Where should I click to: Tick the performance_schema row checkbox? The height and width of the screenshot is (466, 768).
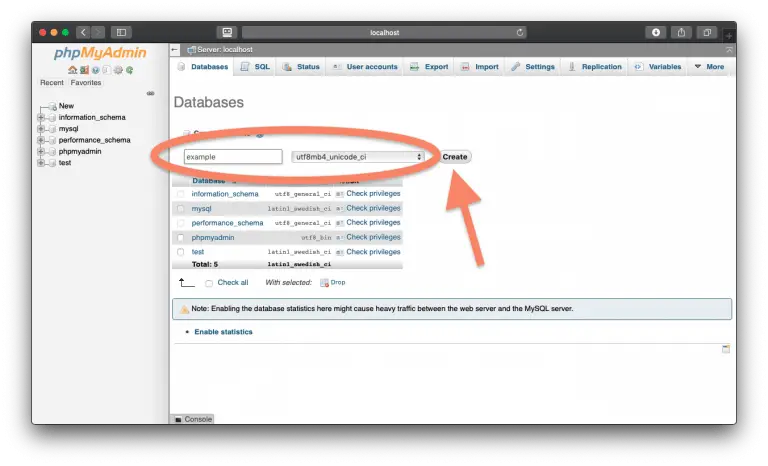click(180, 223)
